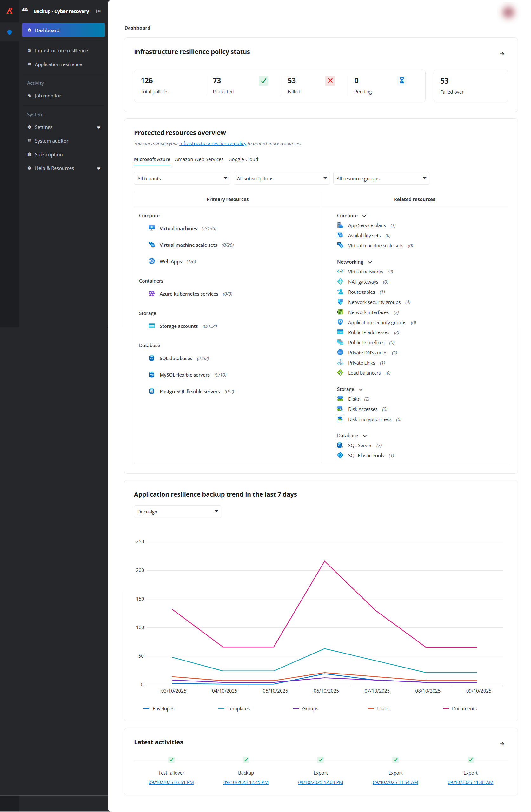Collapse the Networking related resources section

(370, 262)
